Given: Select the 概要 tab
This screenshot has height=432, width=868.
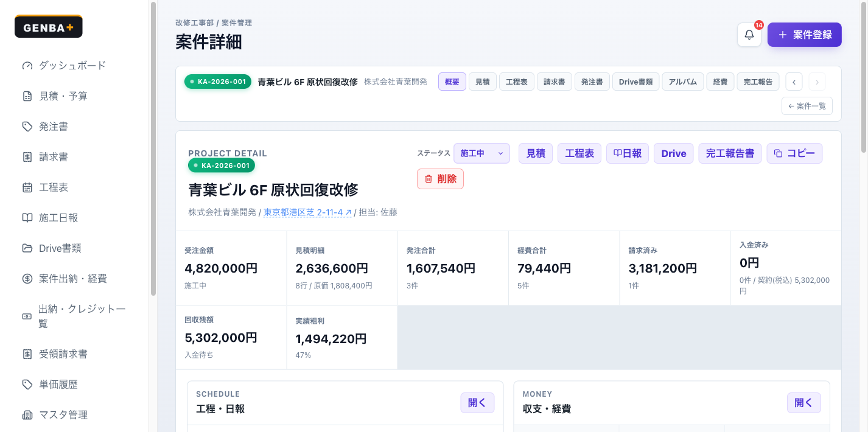Looking at the screenshot, I should click(x=452, y=82).
